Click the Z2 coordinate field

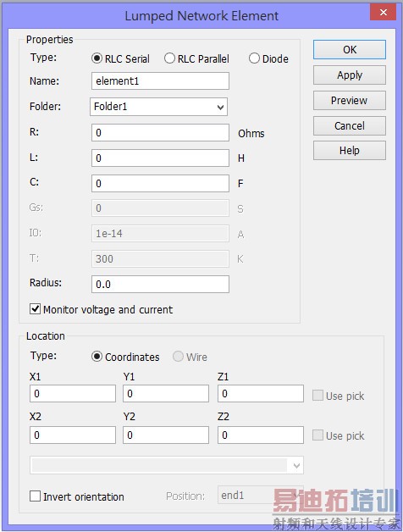261,435
